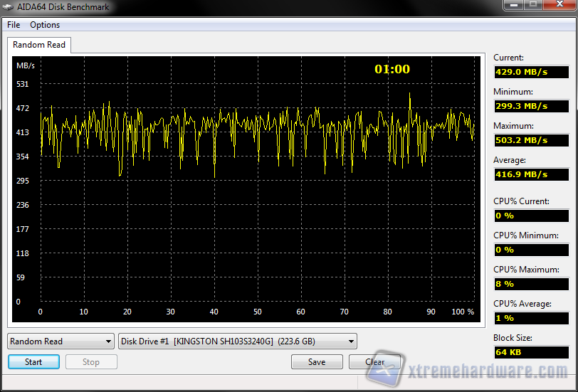578x392 pixels.
Task: Close the AIDA64 Disk Benchmark window
Action: point(558,5)
